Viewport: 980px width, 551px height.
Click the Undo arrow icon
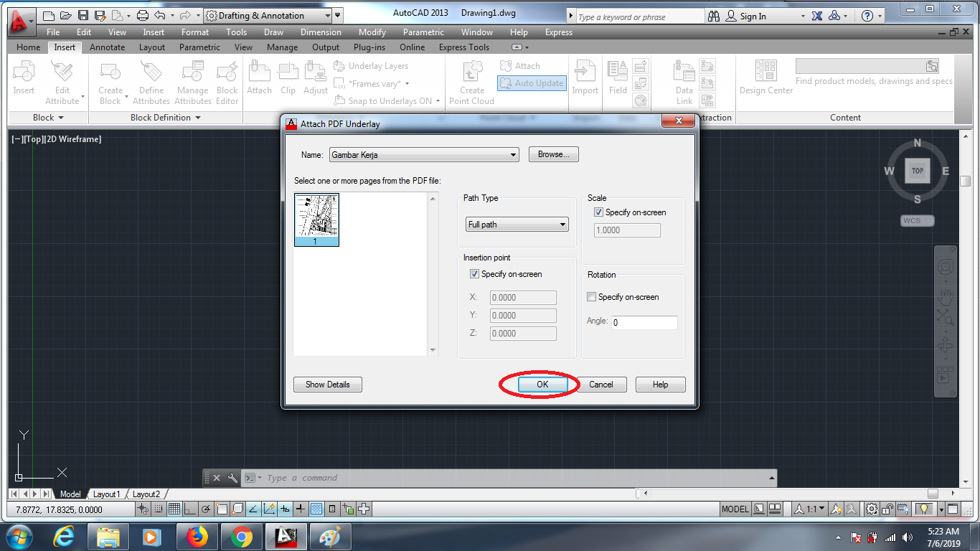point(160,15)
